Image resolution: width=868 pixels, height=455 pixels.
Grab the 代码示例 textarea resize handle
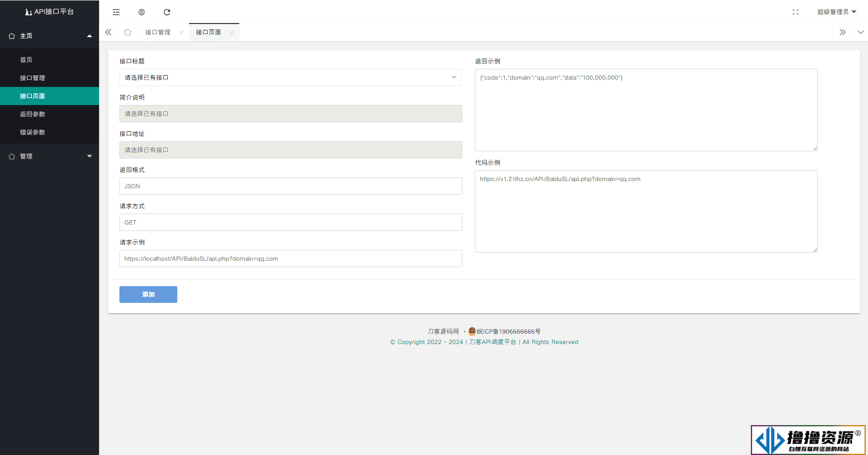815,250
